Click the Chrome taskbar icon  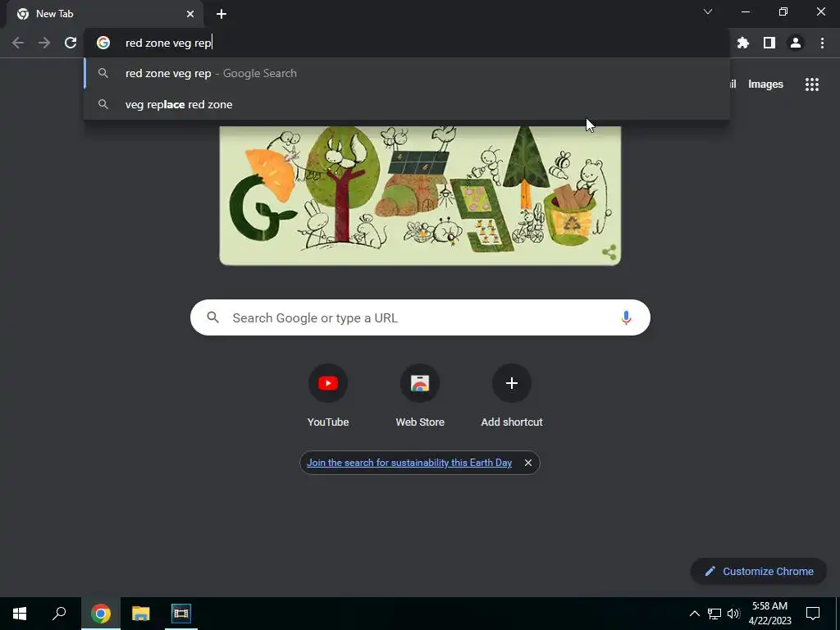tap(101, 614)
